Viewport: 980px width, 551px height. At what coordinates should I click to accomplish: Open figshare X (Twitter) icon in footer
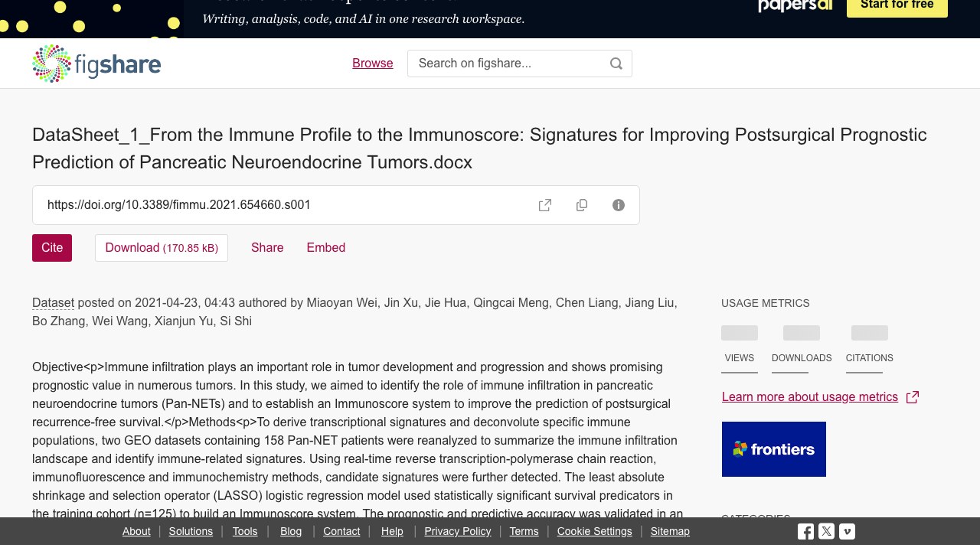click(826, 531)
